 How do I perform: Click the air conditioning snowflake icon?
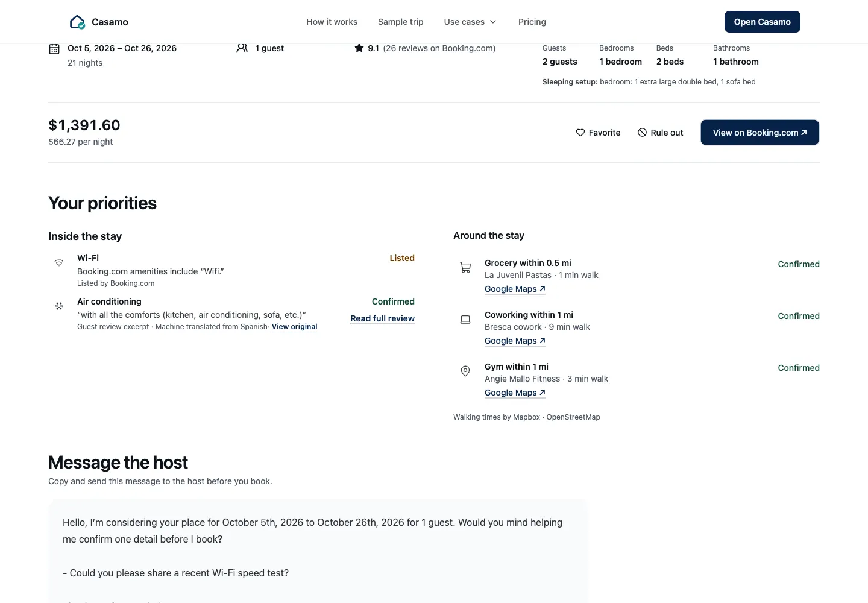click(x=59, y=306)
